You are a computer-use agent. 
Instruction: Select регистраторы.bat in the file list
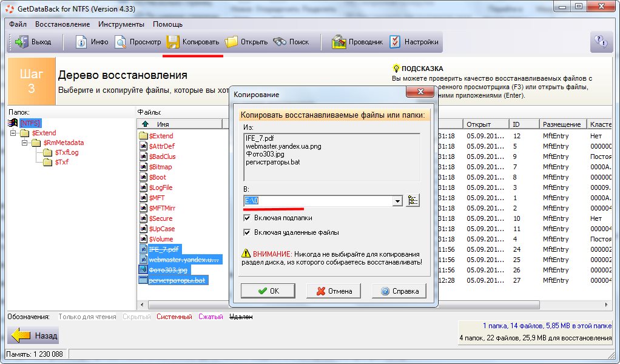click(x=177, y=280)
